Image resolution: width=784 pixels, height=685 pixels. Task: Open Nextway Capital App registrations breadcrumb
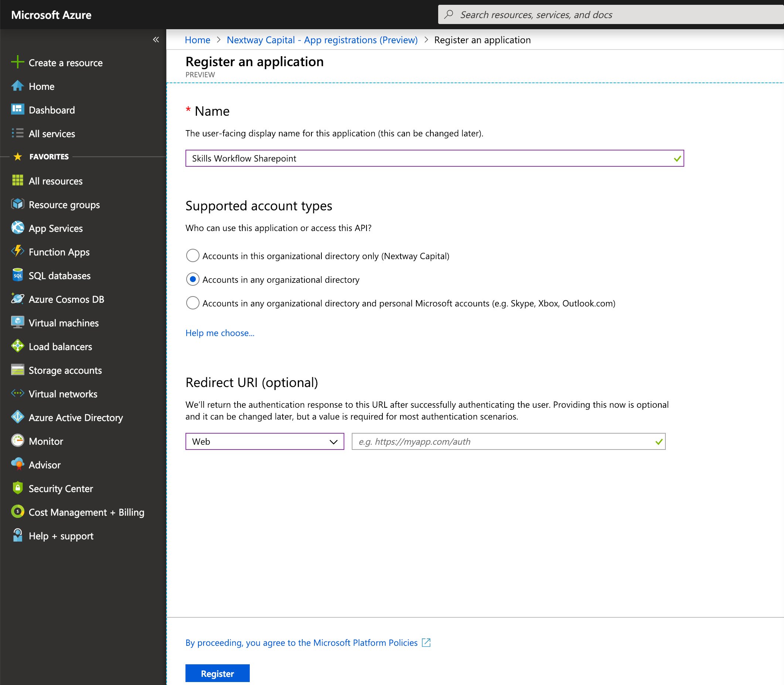pyautogui.click(x=322, y=40)
